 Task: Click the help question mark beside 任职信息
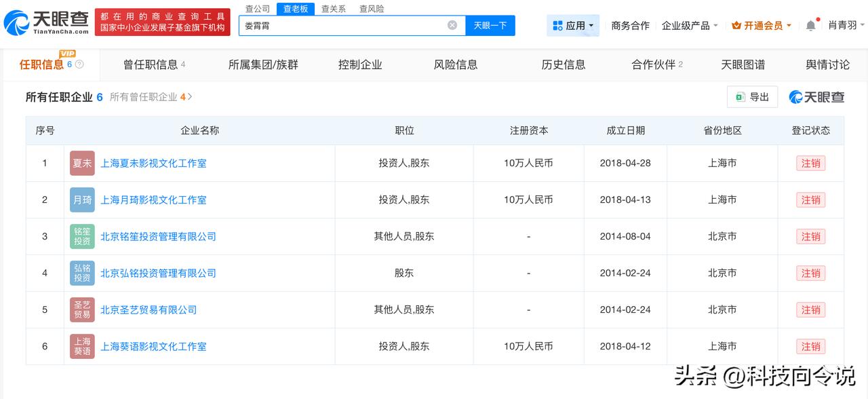pyautogui.click(x=79, y=64)
